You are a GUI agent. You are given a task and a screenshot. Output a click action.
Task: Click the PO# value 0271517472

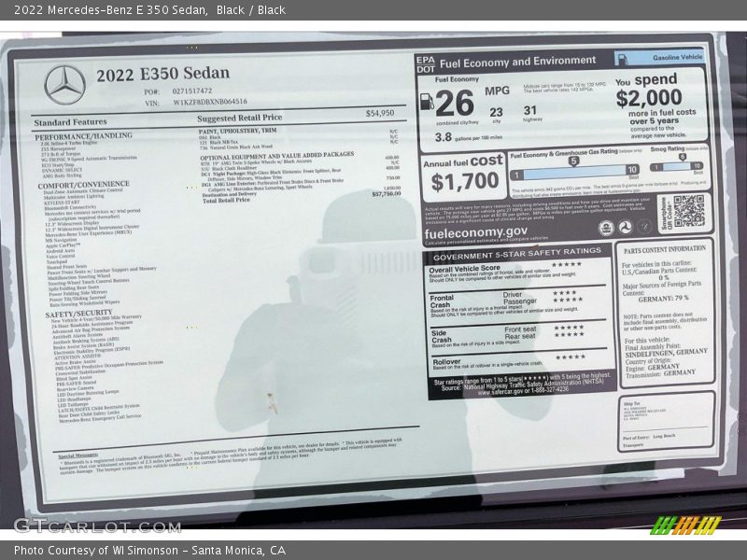(x=192, y=91)
